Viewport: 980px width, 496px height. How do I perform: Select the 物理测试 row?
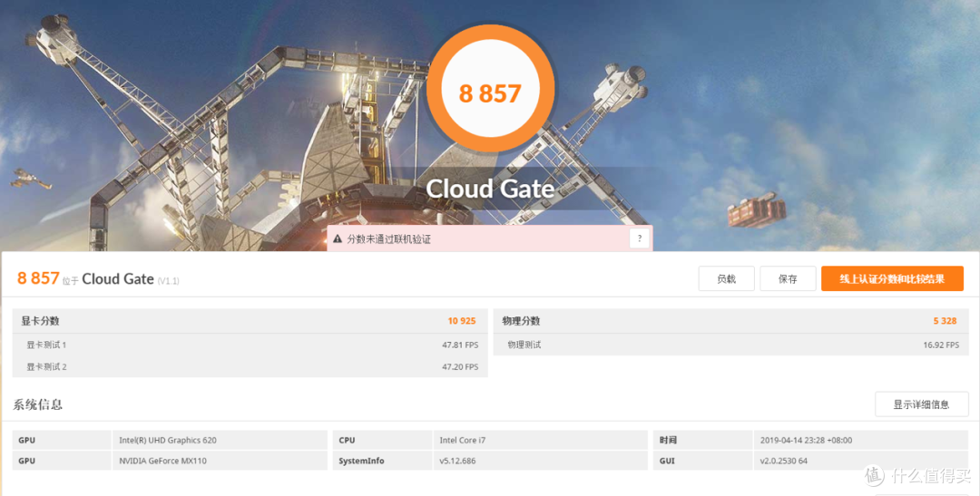click(730, 345)
